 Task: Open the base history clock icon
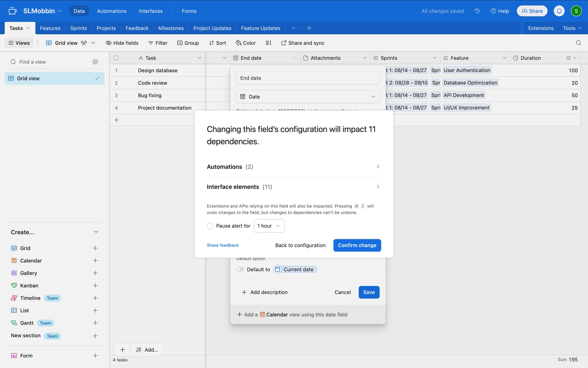(477, 11)
